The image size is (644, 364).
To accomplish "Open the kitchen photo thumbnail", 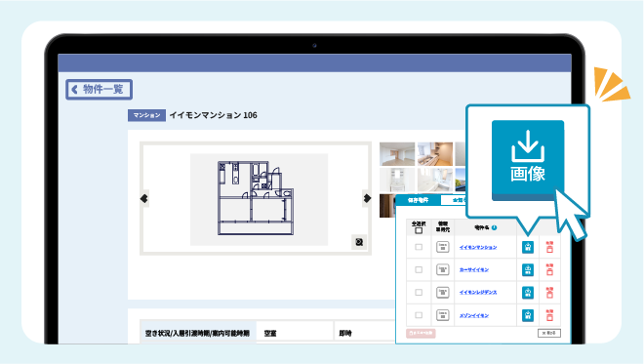I will click(435, 153).
